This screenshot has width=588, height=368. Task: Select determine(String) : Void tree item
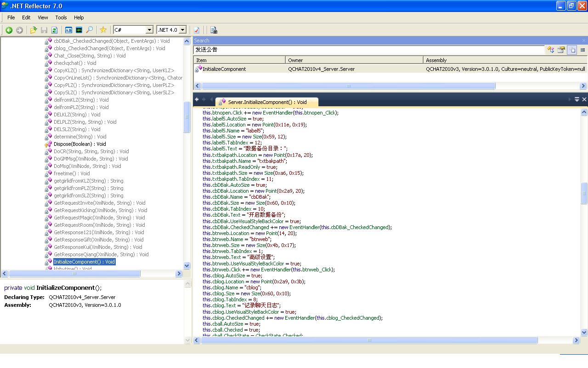click(x=80, y=137)
